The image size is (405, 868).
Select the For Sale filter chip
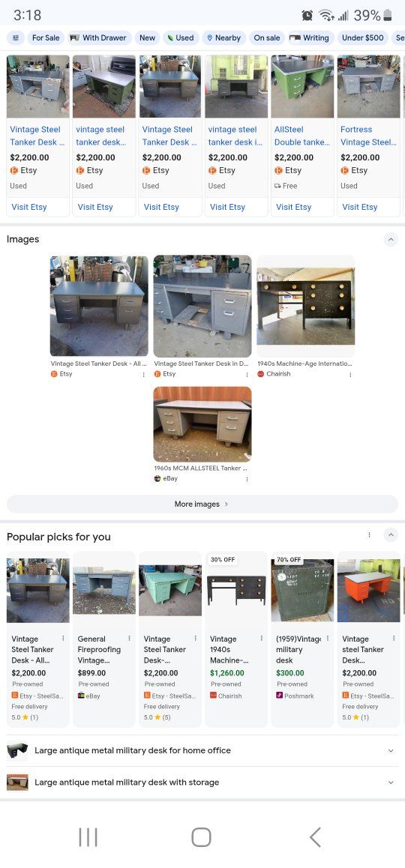(46, 37)
